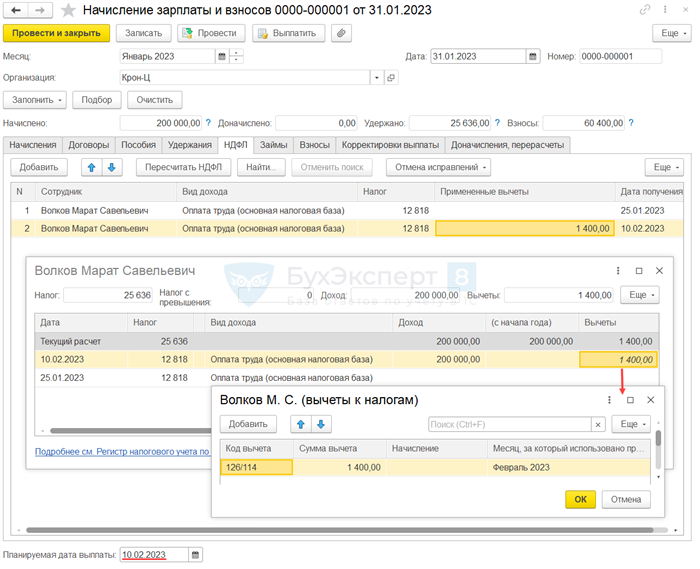Switch to the Договоры tab
The width and height of the screenshot is (700, 569).
[x=89, y=145]
